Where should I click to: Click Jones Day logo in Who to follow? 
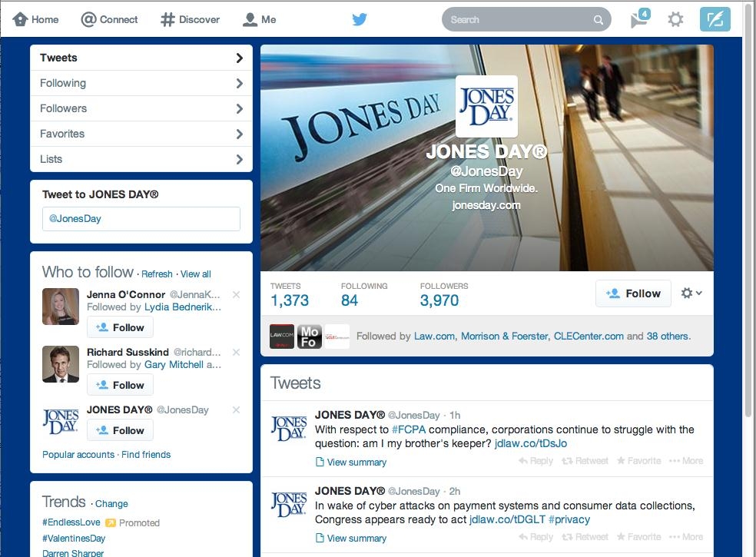point(61,422)
